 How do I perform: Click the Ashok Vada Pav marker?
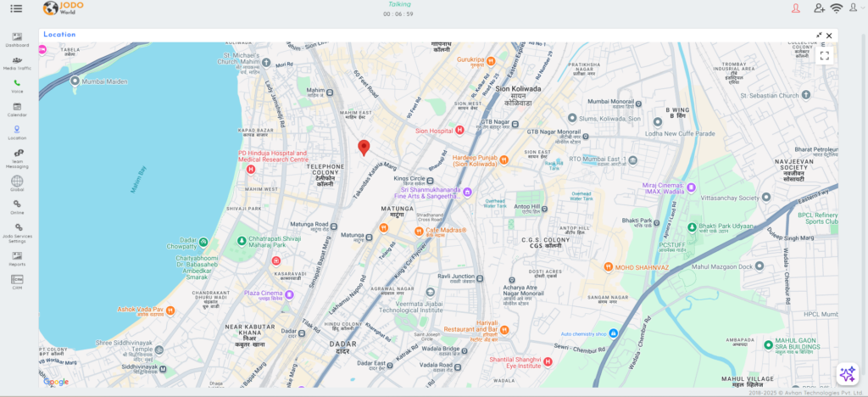(170, 310)
